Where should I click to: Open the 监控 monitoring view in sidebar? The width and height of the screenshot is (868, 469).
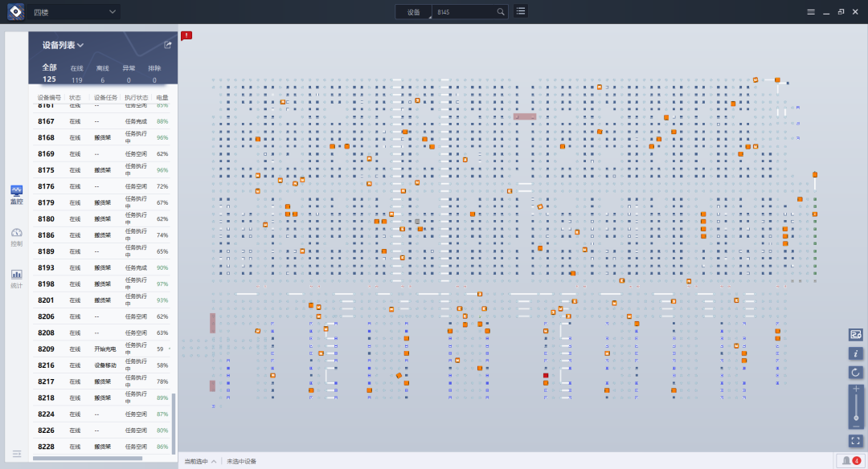point(16,194)
